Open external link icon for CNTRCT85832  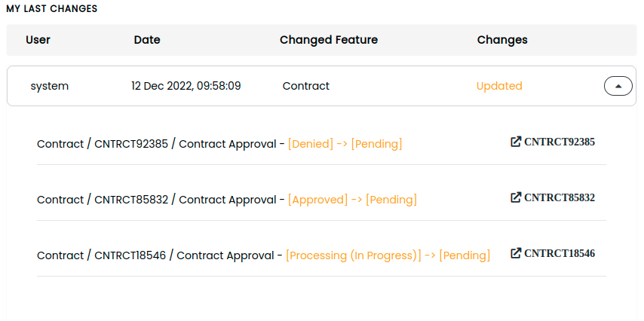tap(516, 197)
